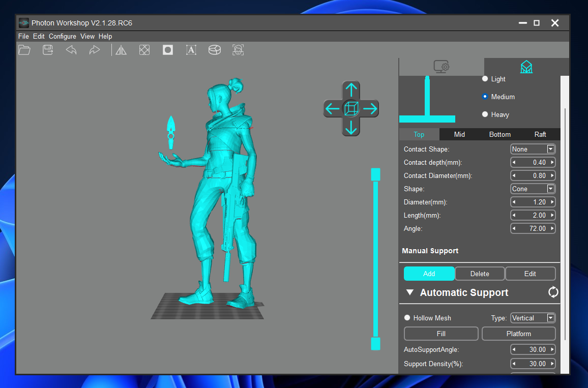The width and height of the screenshot is (588, 388).
Task: Switch to the Bottom support tab
Action: pos(499,134)
